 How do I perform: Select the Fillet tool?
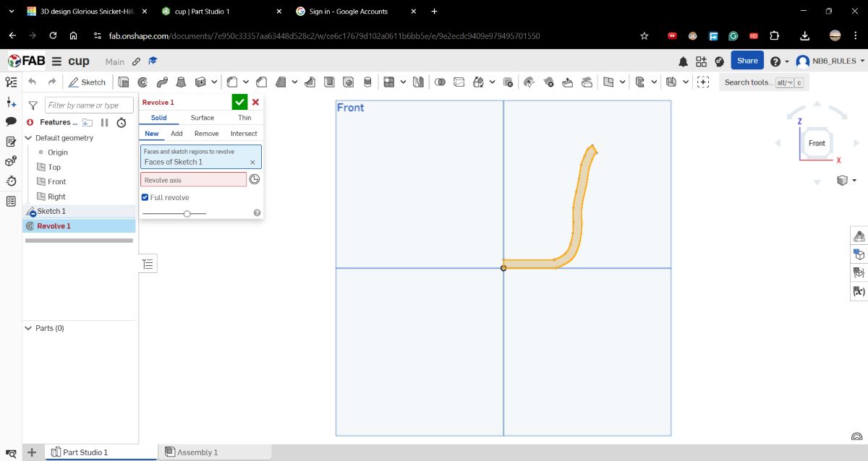coord(233,82)
